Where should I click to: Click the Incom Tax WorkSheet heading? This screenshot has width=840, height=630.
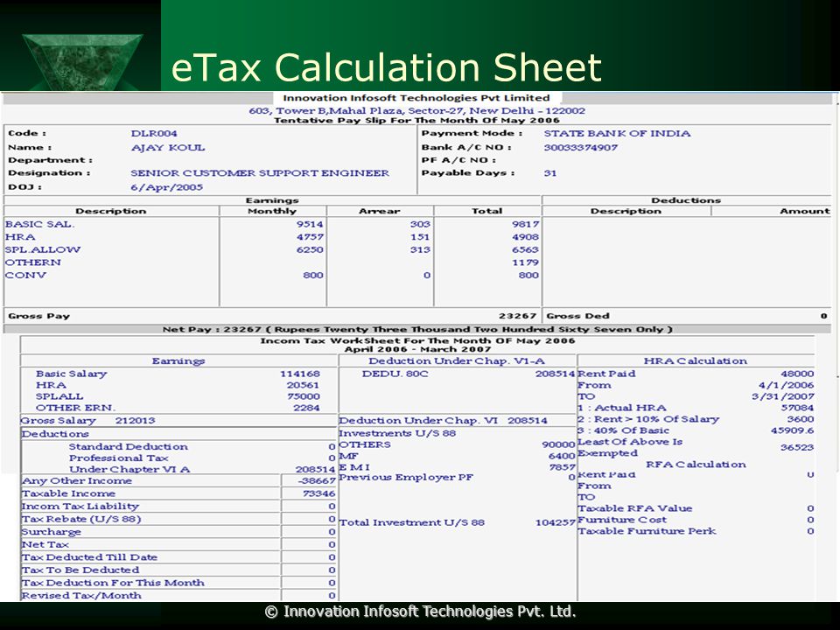tap(417, 340)
